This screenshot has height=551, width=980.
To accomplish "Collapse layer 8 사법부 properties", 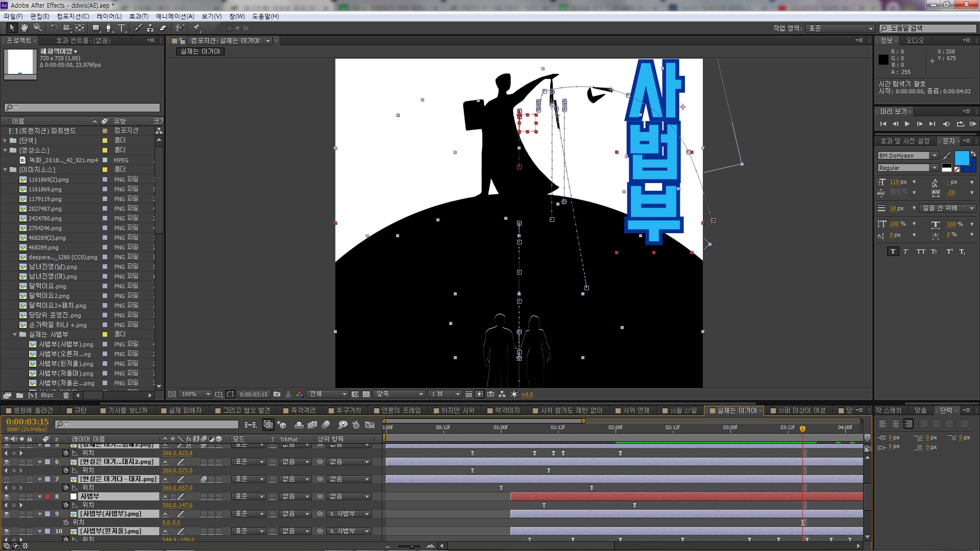I will click(40, 496).
